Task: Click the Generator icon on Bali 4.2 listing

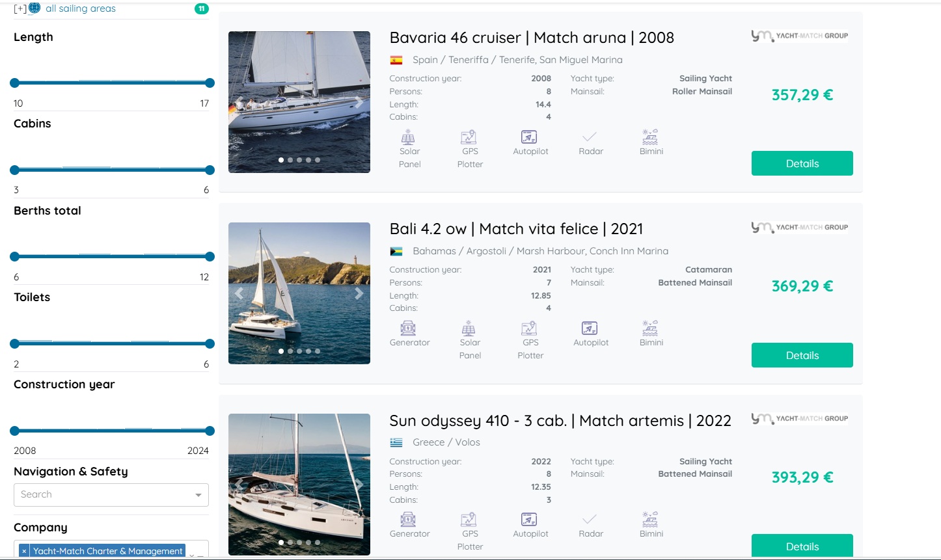Action: click(x=408, y=328)
